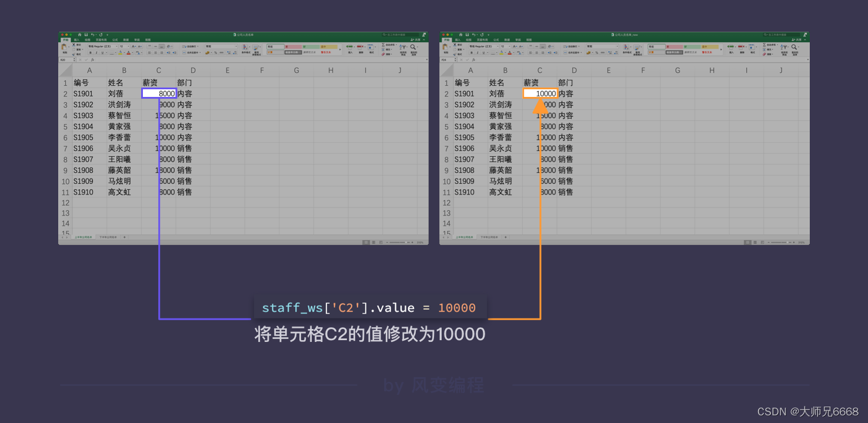The height and width of the screenshot is (423, 868).
Task: Toggle Italic in the right window ribbon
Action: (478, 53)
